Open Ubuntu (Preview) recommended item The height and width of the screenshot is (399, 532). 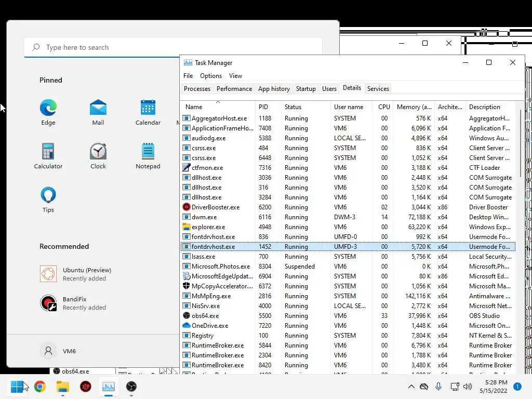tap(76, 274)
